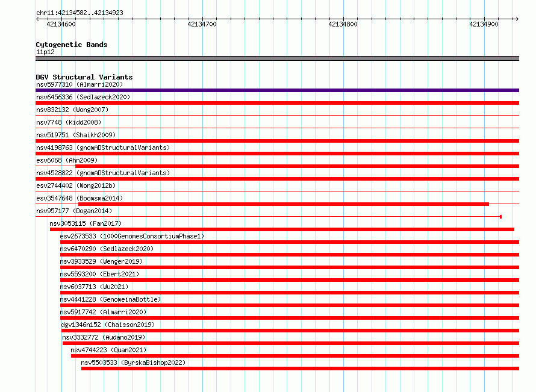Click the DGV Structural Variants track title

coord(84,77)
